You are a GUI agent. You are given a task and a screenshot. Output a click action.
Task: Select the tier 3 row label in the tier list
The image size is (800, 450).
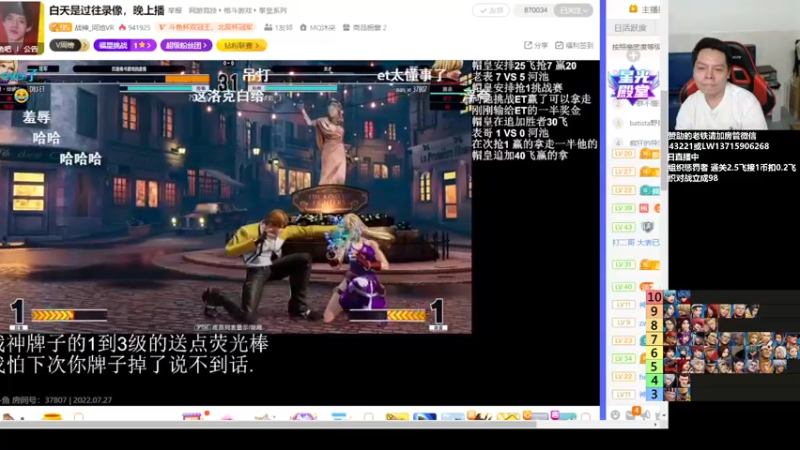pos(654,394)
